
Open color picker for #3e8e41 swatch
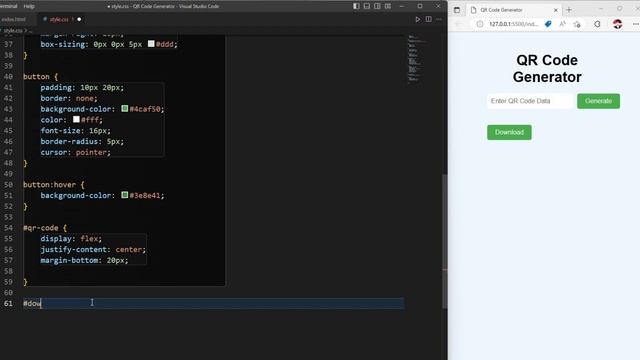(124, 195)
